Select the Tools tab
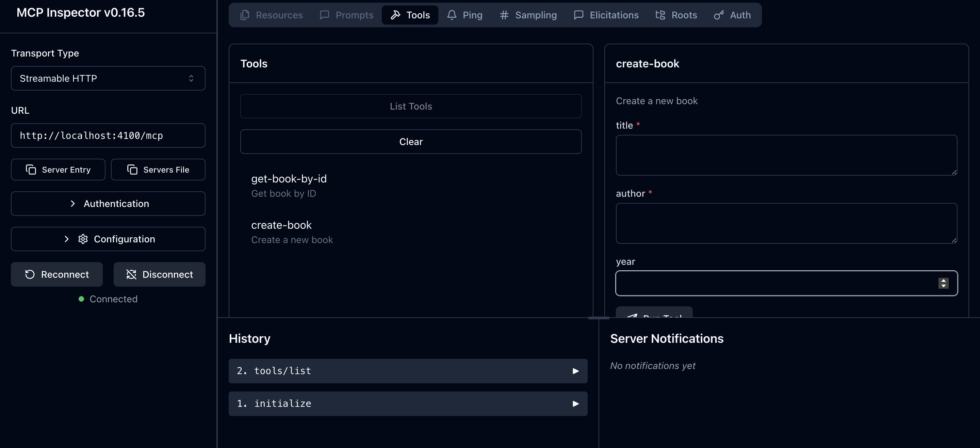 click(x=410, y=15)
